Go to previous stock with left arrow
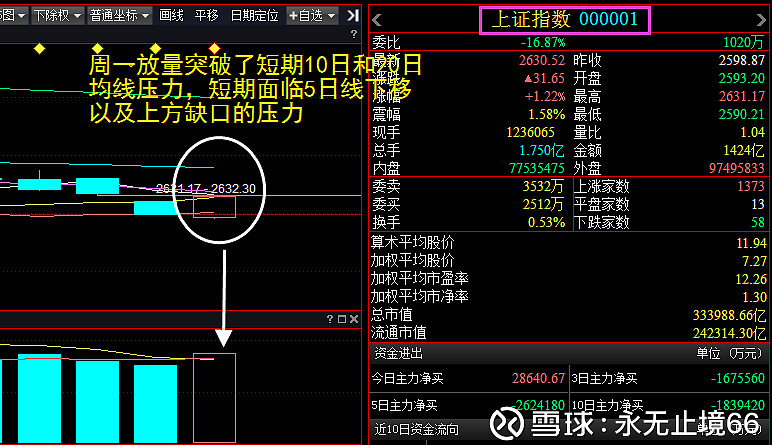 (377, 20)
